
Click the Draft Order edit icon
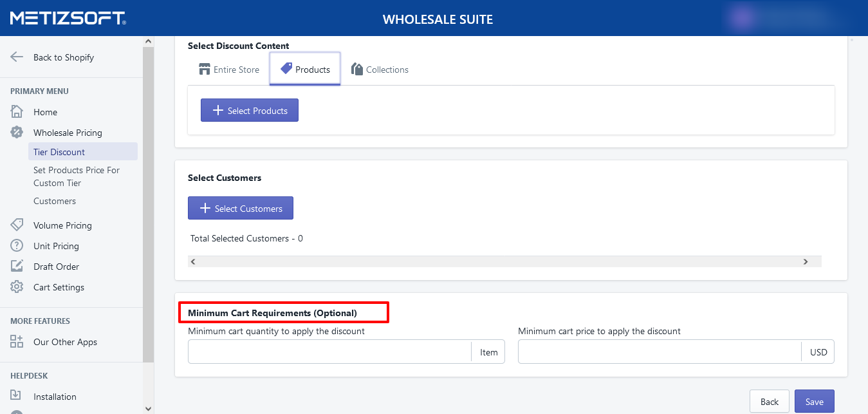point(17,267)
